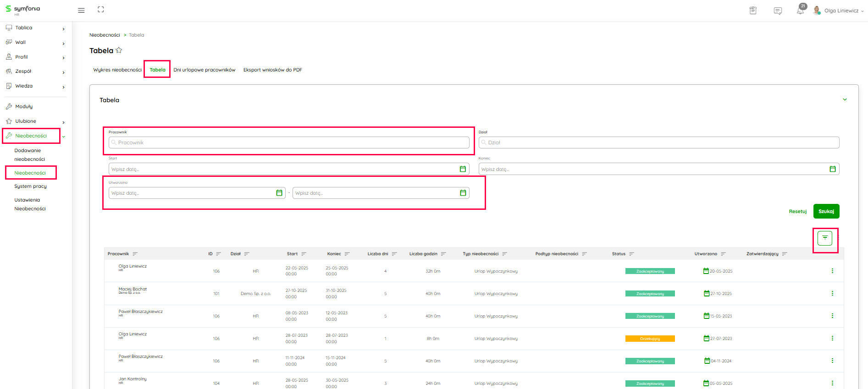
Task: Open the clipboard tasks icon in header
Action: (x=753, y=11)
